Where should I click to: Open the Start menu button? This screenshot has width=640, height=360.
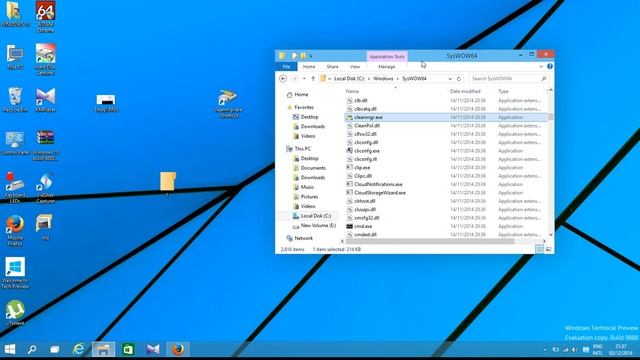(x=10, y=349)
